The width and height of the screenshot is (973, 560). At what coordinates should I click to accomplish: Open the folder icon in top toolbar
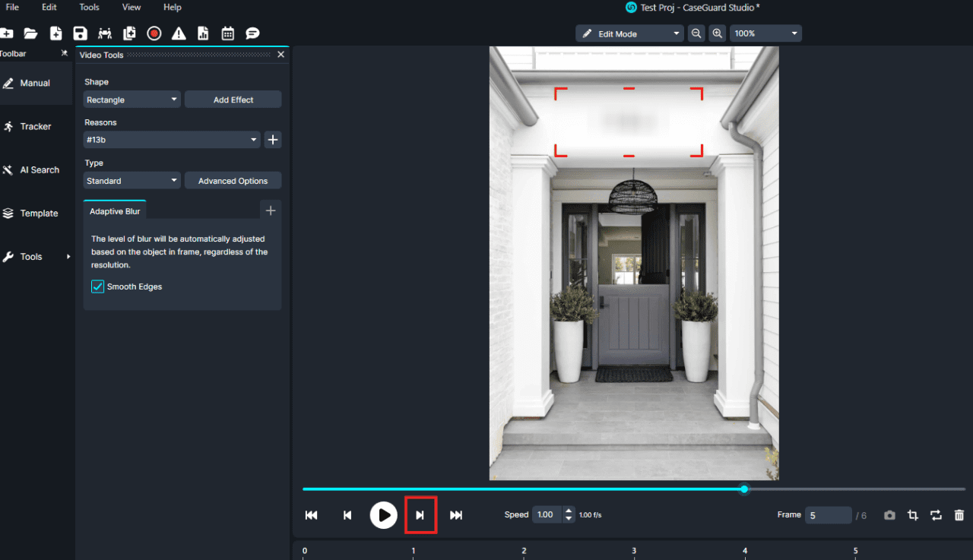pos(30,33)
